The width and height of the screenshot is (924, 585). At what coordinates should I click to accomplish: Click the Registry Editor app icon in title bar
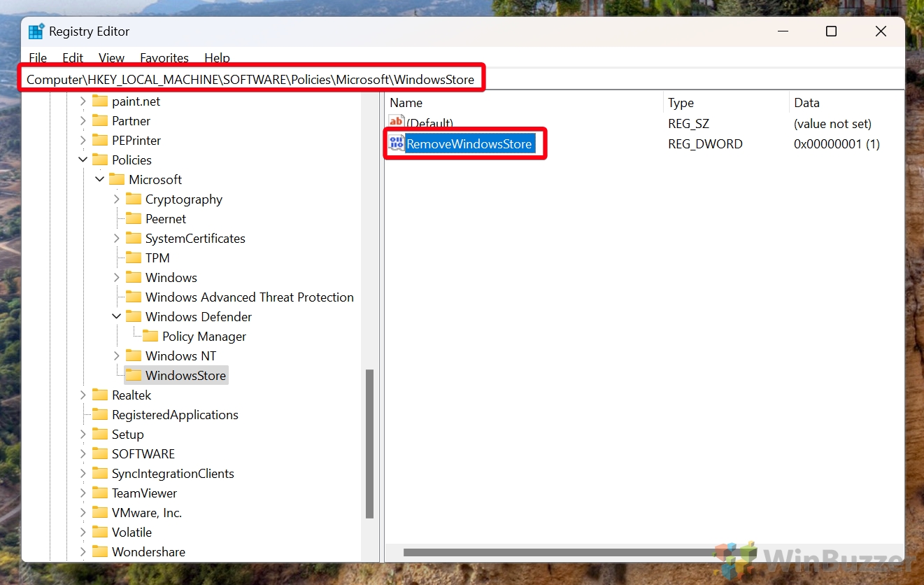(36, 31)
